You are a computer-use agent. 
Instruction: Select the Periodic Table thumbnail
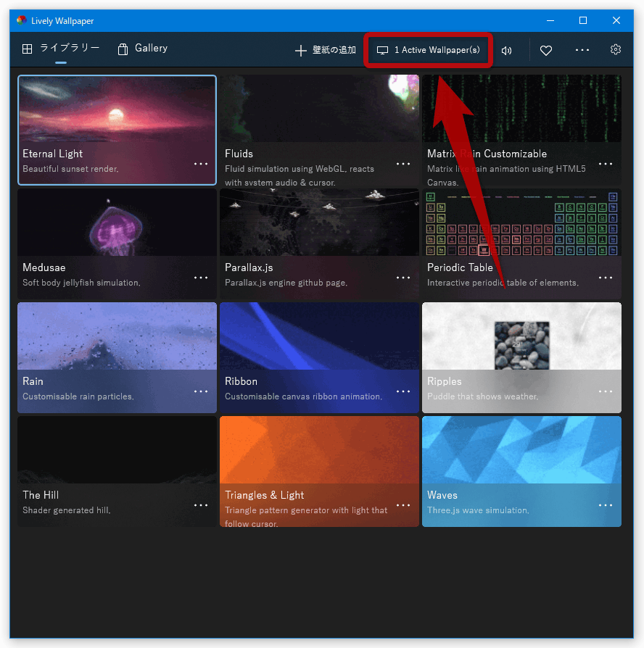(521, 223)
